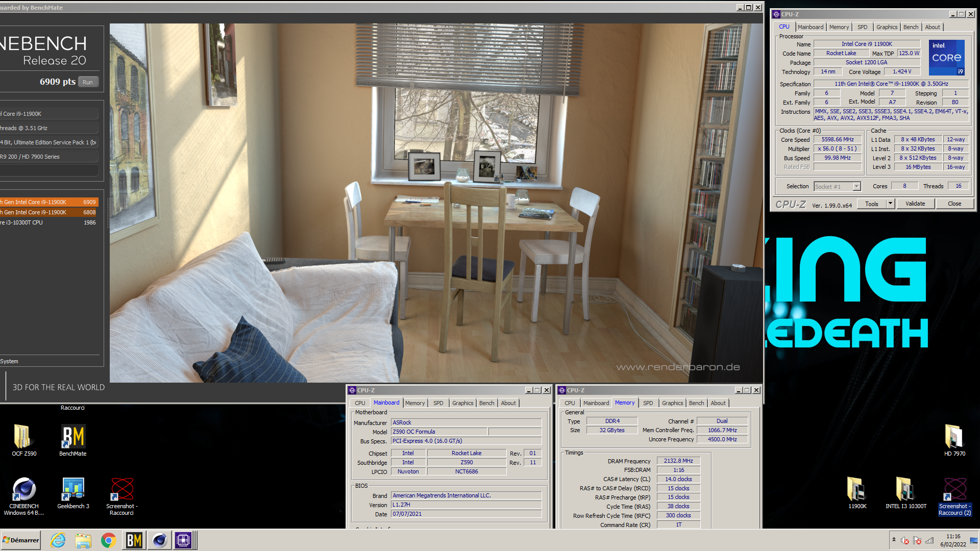Click the Tools button in CPU-Z
Viewport: 980px width, 551px height.
tap(872, 204)
